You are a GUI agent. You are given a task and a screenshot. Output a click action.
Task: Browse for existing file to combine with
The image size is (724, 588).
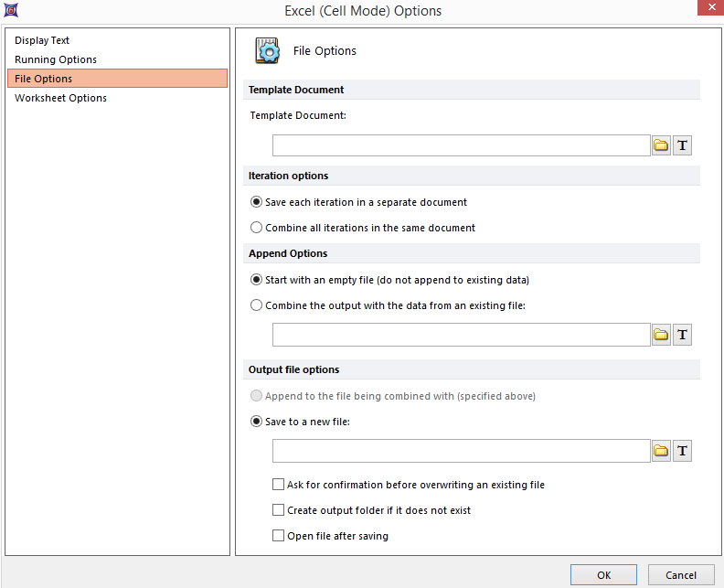[661, 335]
